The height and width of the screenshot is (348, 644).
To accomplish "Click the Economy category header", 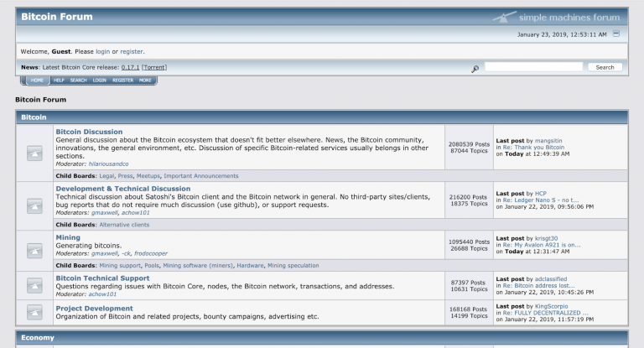I will click(322, 338).
